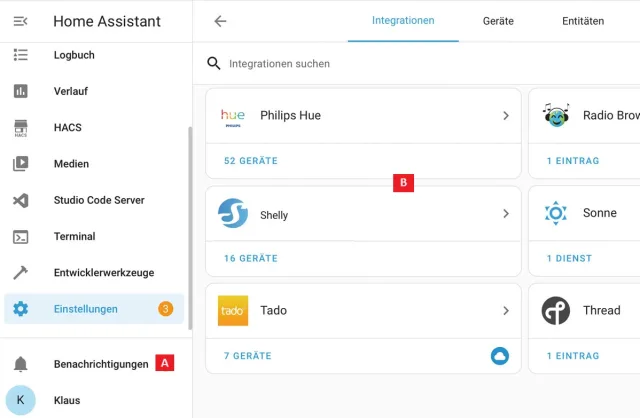The image size is (640, 418).
Task: Launch Studio Code Server from sidebar
Action: tap(98, 200)
